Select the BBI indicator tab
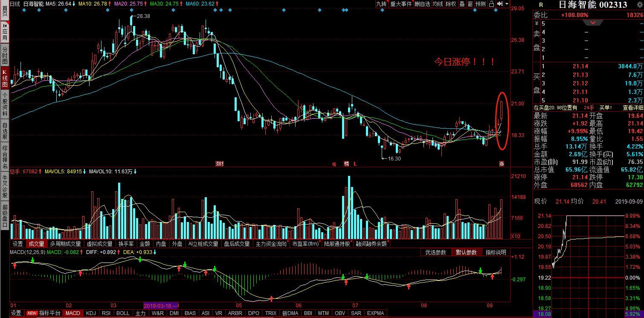The image size is (644, 318). pos(309,313)
